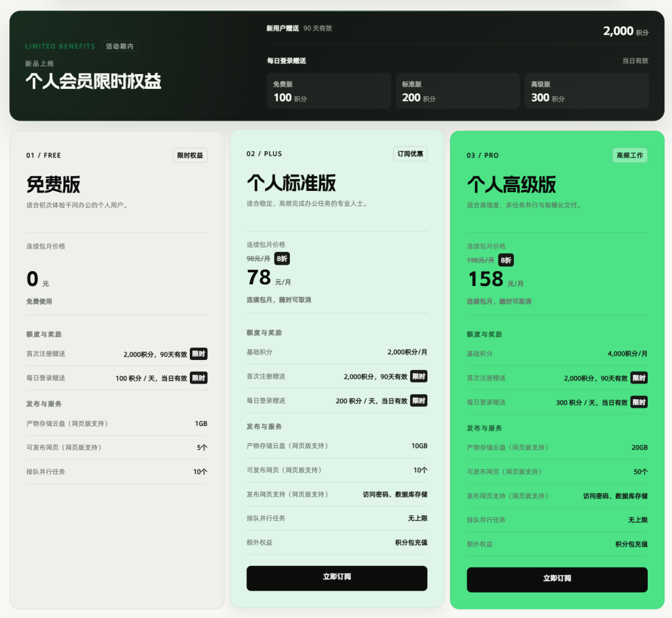The image size is (672, 618).
Task: Click the 1GB cloud storage value
Action: 201,423
